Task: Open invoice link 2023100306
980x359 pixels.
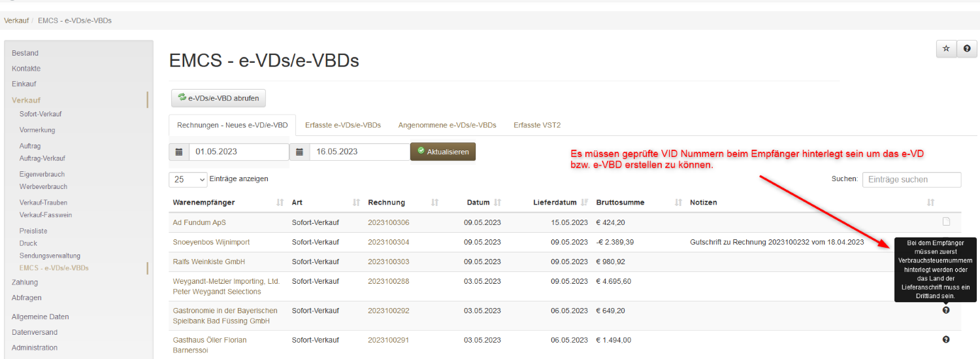Action: click(388, 222)
